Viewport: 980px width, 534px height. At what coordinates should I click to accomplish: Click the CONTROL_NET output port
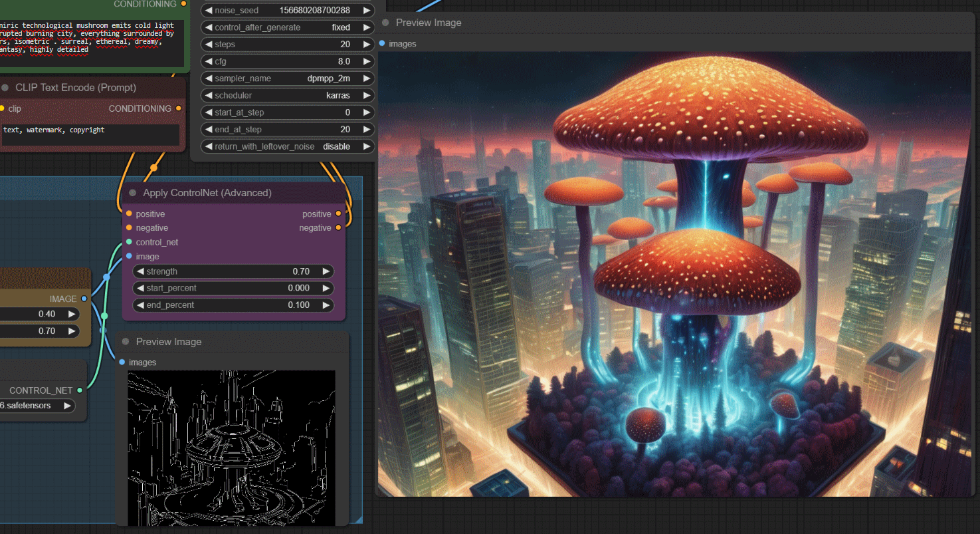click(80, 390)
